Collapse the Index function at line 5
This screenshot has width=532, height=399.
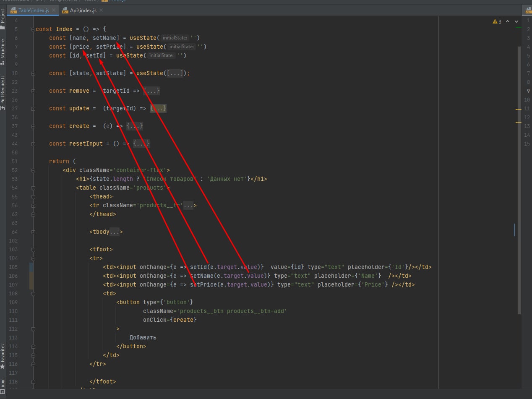click(33, 29)
